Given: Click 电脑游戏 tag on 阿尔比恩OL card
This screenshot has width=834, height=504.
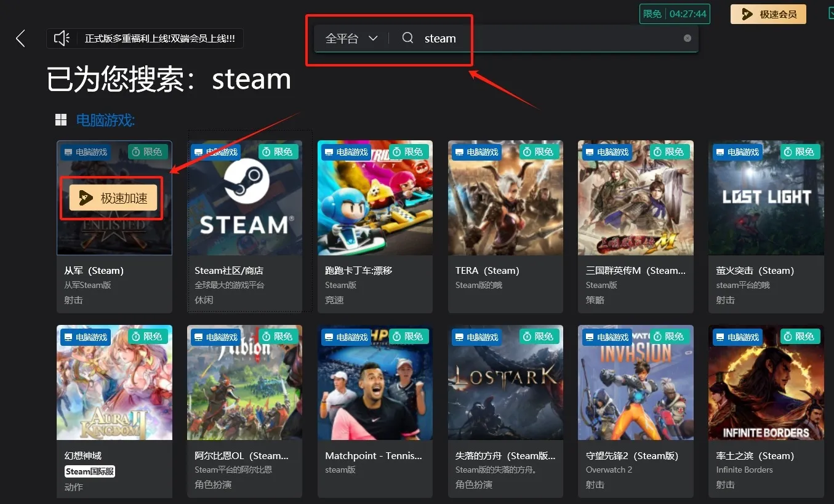Looking at the screenshot, I should (x=216, y=337).
